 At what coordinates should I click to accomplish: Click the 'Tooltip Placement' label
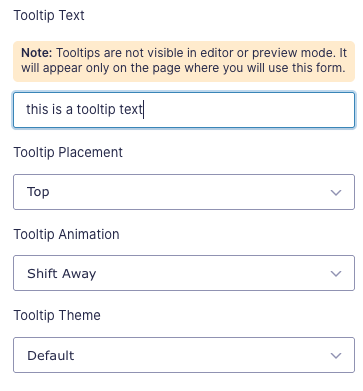click(68, 152)
